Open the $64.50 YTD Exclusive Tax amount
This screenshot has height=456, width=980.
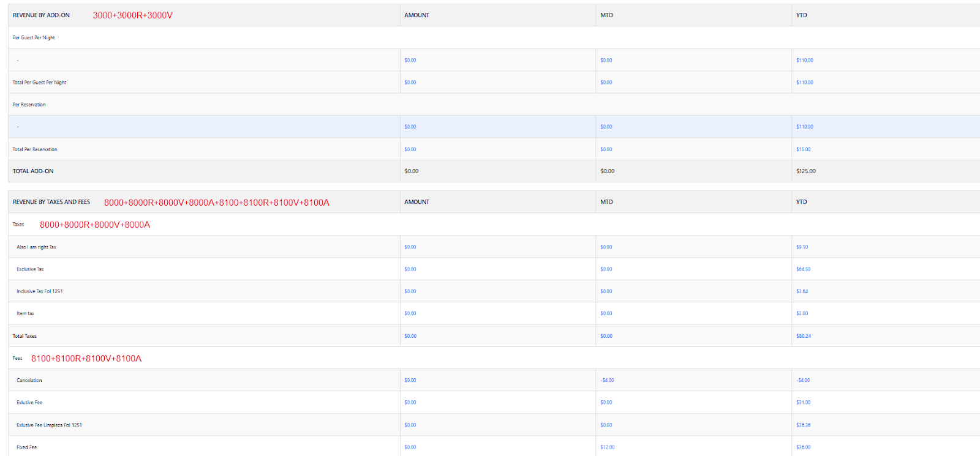[803, 269]
